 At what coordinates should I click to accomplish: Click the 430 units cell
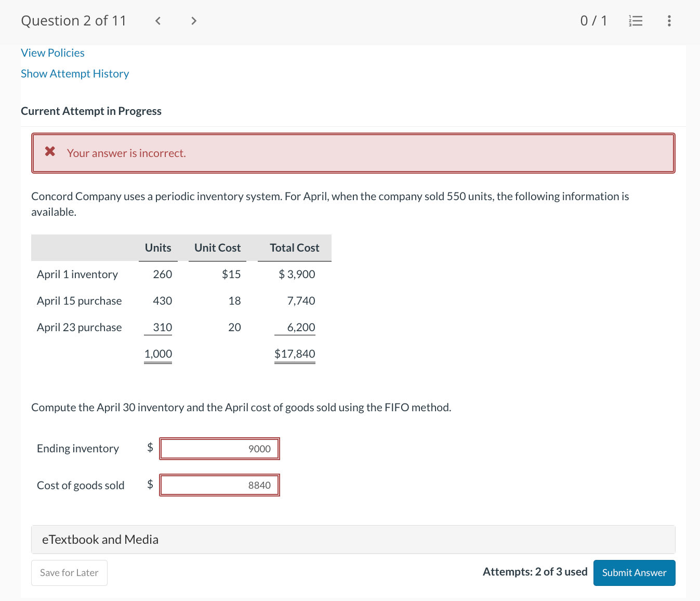(163, 301)
